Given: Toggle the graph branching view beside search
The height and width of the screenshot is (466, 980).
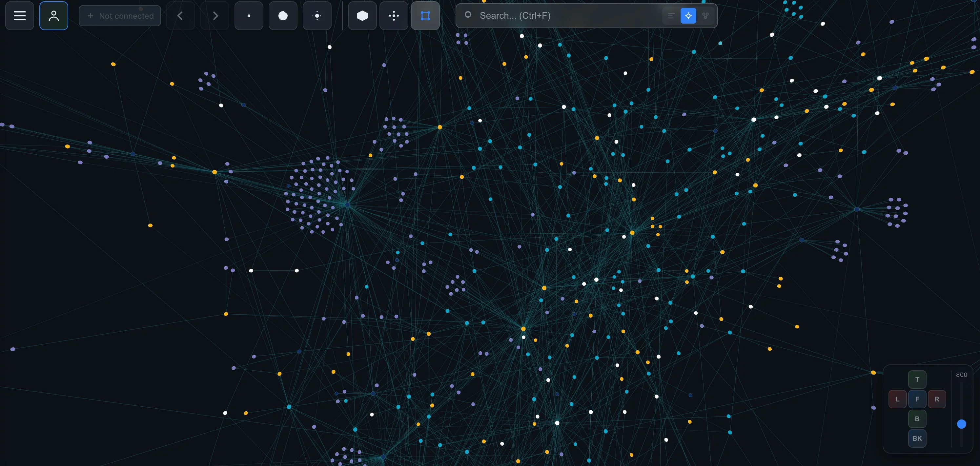Looking at the screenshot, I should [706, 16].
